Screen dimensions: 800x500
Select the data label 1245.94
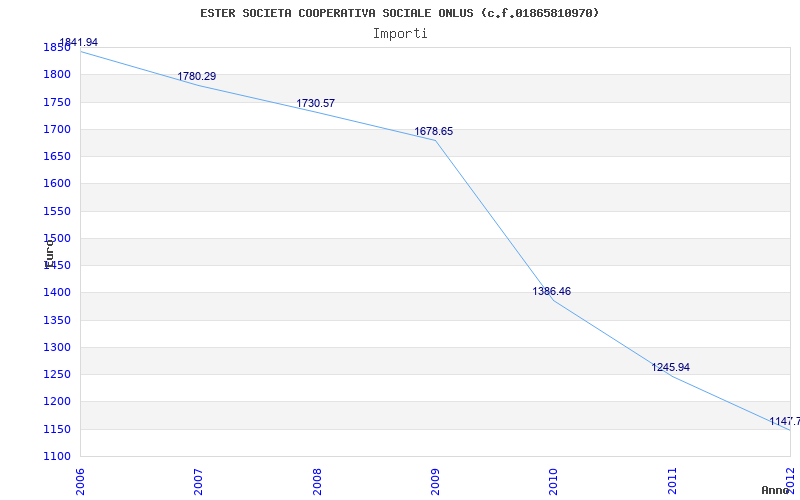coord(670,367)
